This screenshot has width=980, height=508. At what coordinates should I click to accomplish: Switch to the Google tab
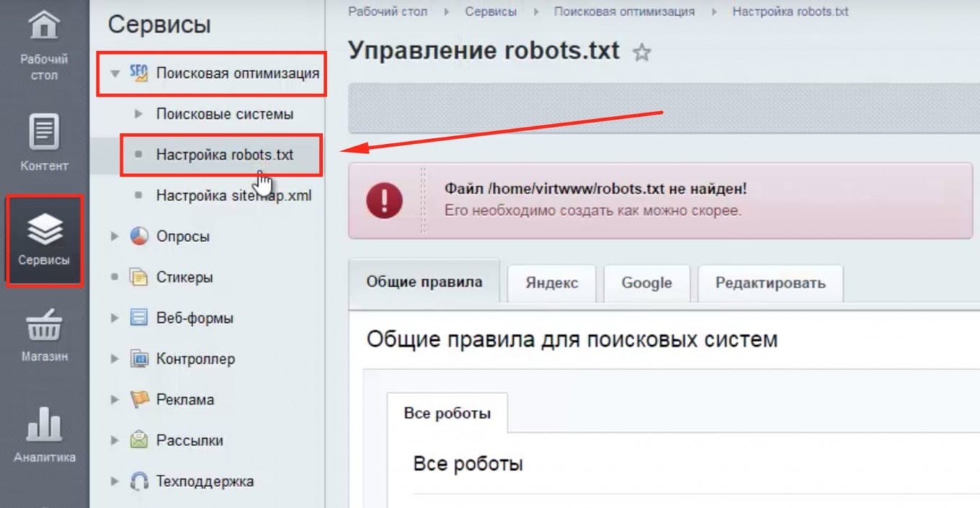coord(646,283)
